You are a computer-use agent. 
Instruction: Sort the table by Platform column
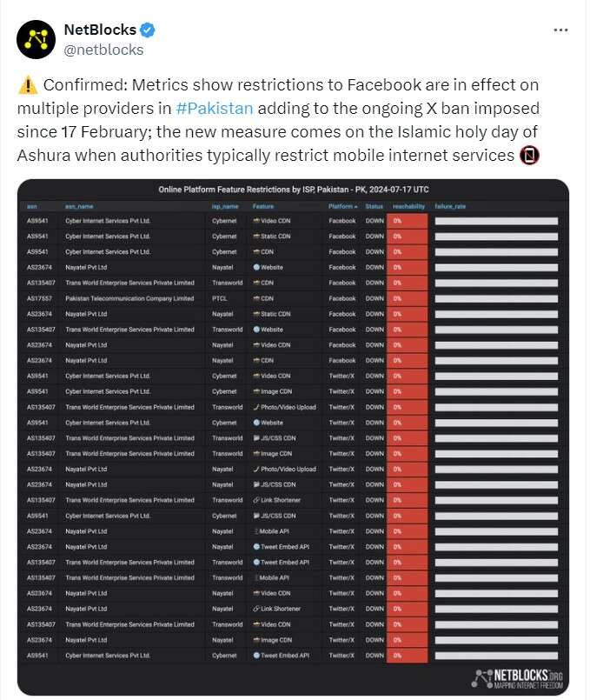point(341,206)
